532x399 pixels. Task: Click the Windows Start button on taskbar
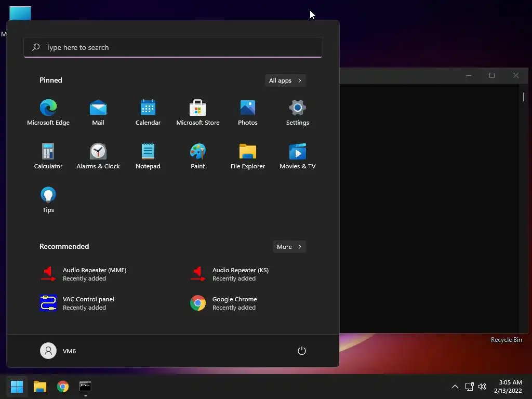pyautogui.click(x=17, y=387)
